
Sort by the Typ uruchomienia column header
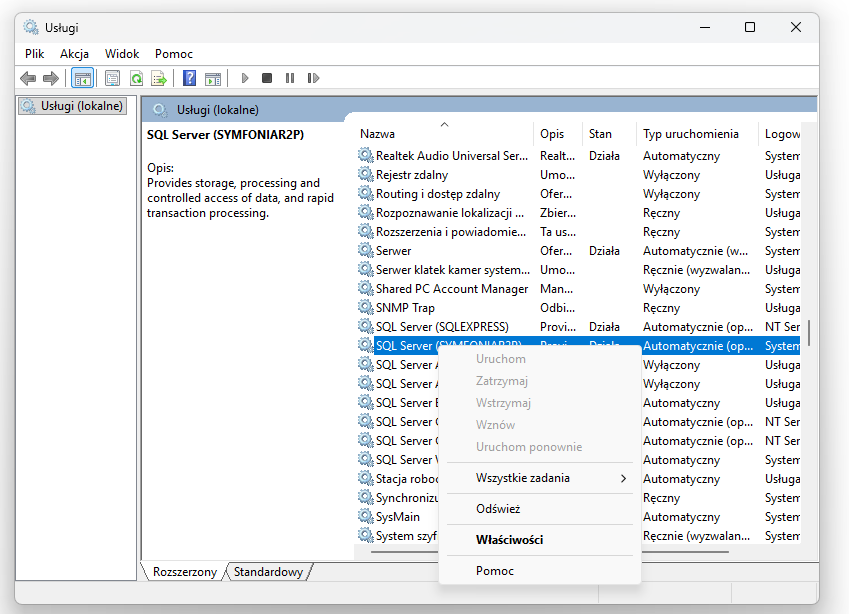click(698, 134)
